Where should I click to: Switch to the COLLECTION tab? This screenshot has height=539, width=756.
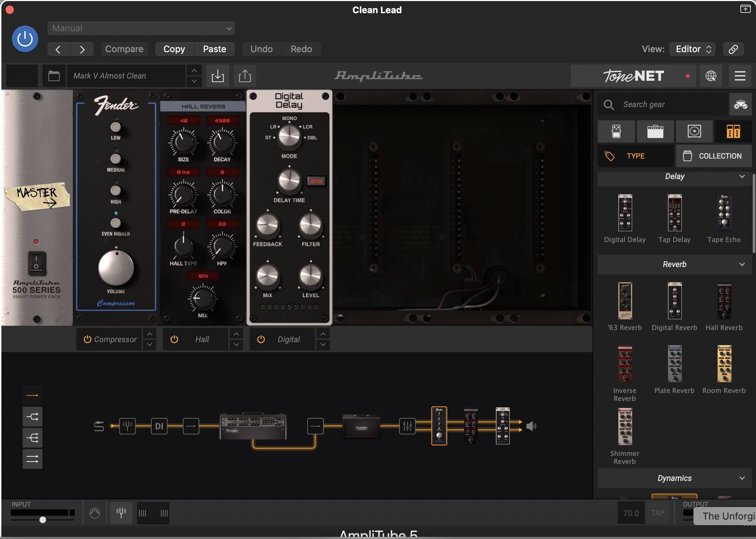[x=714, y=156]
